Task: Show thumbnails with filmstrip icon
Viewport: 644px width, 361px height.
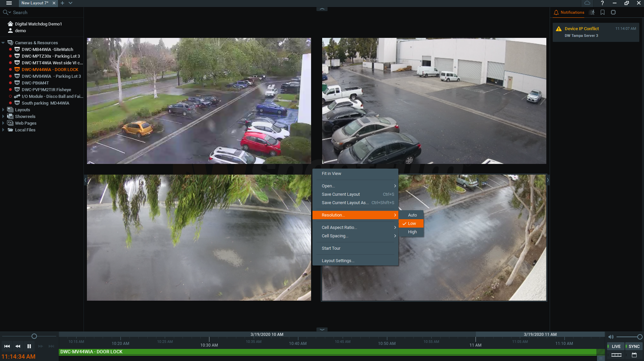Action: point(616,355)
